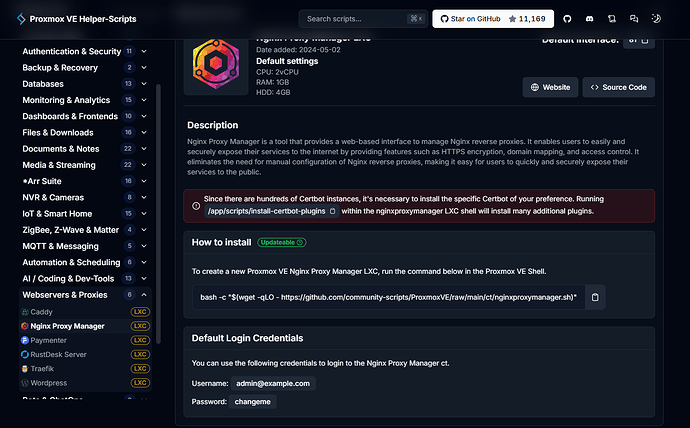Focus the Search scripts field
Viewport: 690px width, 428px height.
[363, 19]
